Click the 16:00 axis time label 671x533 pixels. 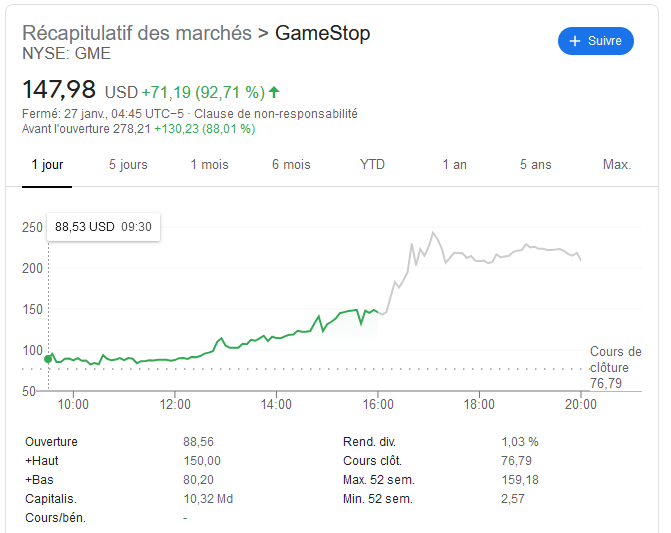377,404
